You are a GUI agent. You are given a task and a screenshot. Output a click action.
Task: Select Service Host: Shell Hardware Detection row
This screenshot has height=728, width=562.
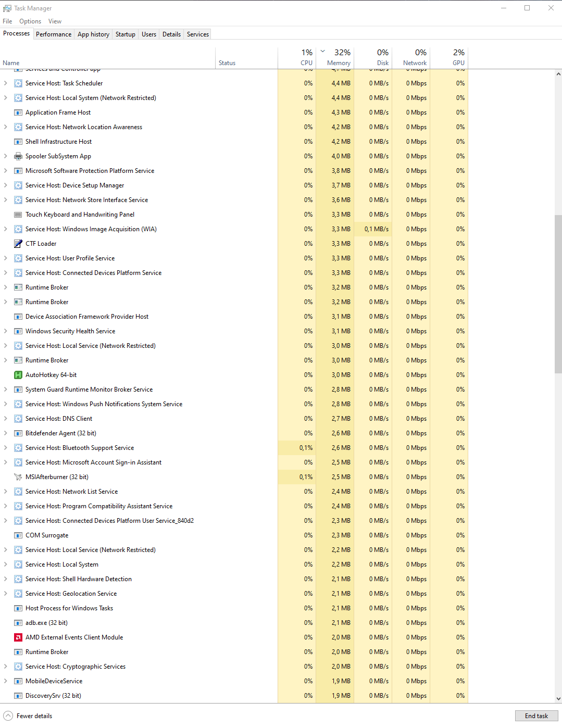(x=234, y=579)
